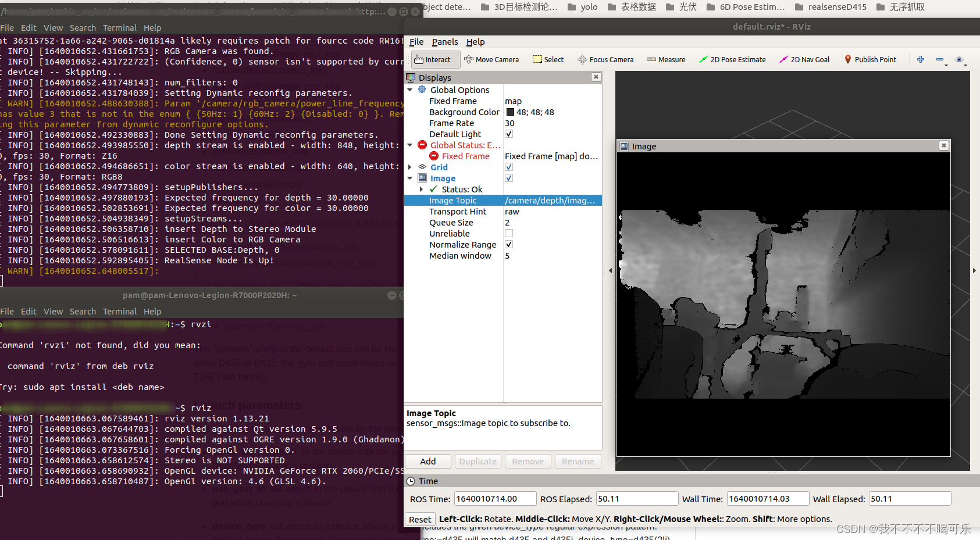The image size is (980, 540).
Task: Close the Image panel
Action: coord(944,146)
